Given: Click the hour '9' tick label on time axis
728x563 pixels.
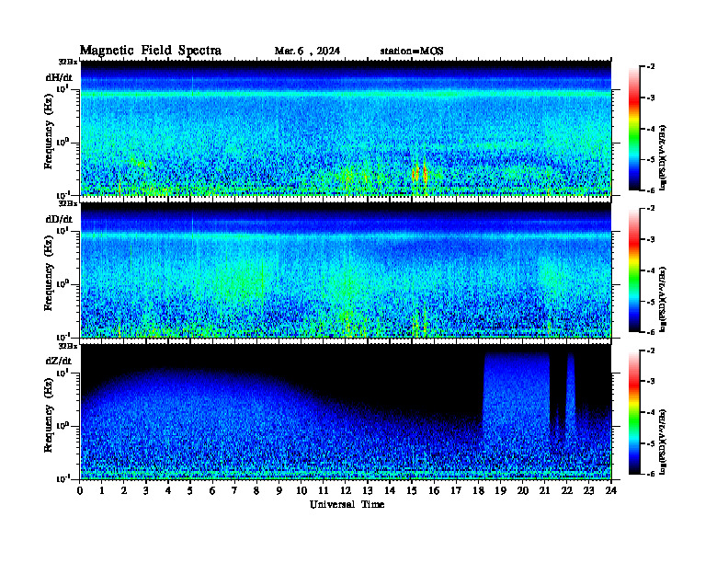Looking at the screenshot, I should (279, 491).
